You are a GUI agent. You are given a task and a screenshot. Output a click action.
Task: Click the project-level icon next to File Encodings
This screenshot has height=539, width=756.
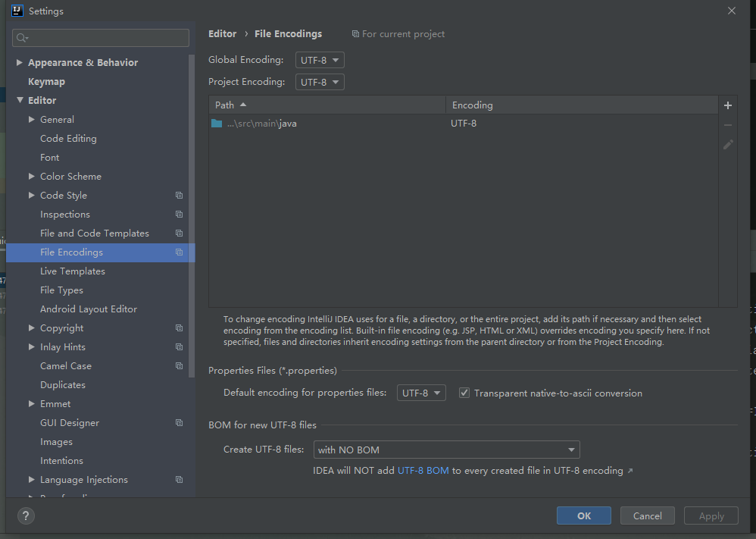(x=179, y=252)
